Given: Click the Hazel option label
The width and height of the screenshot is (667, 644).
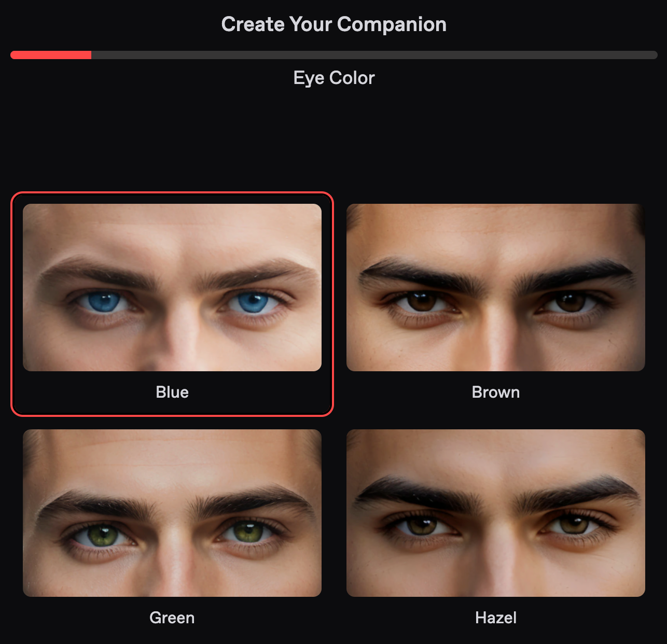Looking at the screenshot, I should click(x=496, y=618).
